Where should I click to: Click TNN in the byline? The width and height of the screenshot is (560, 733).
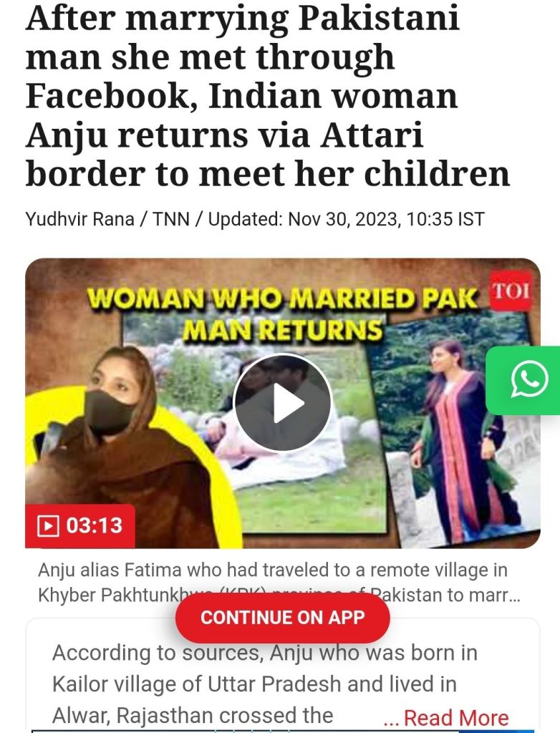[x=170, y=219]
